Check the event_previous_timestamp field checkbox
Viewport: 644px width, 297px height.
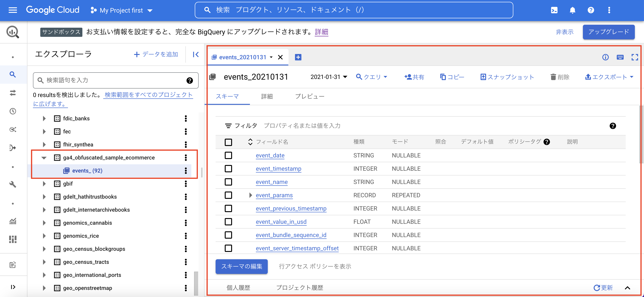tap(228, 208)
